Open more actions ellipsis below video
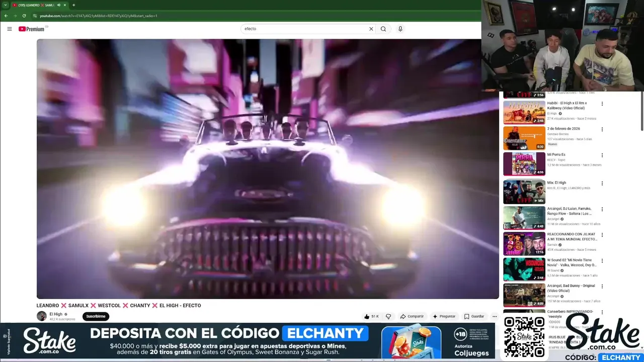 495,316
